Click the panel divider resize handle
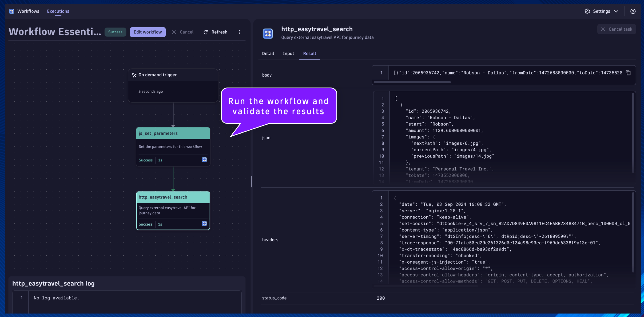The image size is (644, 317). 252,181
